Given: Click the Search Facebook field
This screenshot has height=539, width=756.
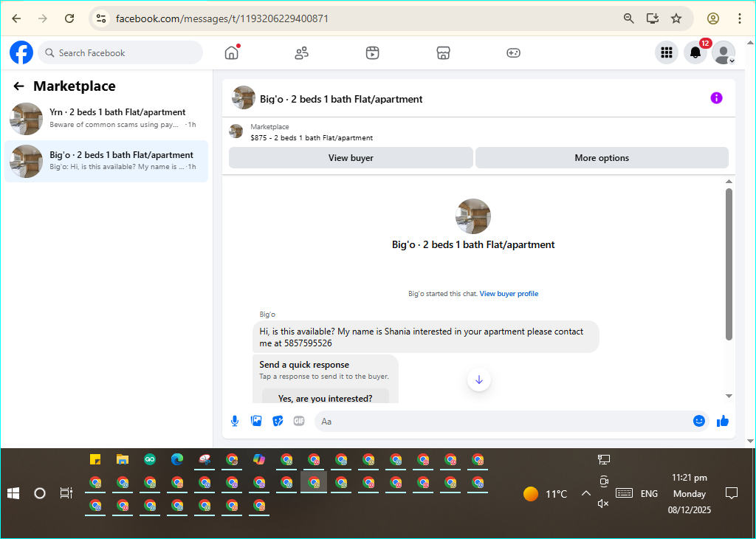Looking at the screenshot, I should [x=120, y=52].
